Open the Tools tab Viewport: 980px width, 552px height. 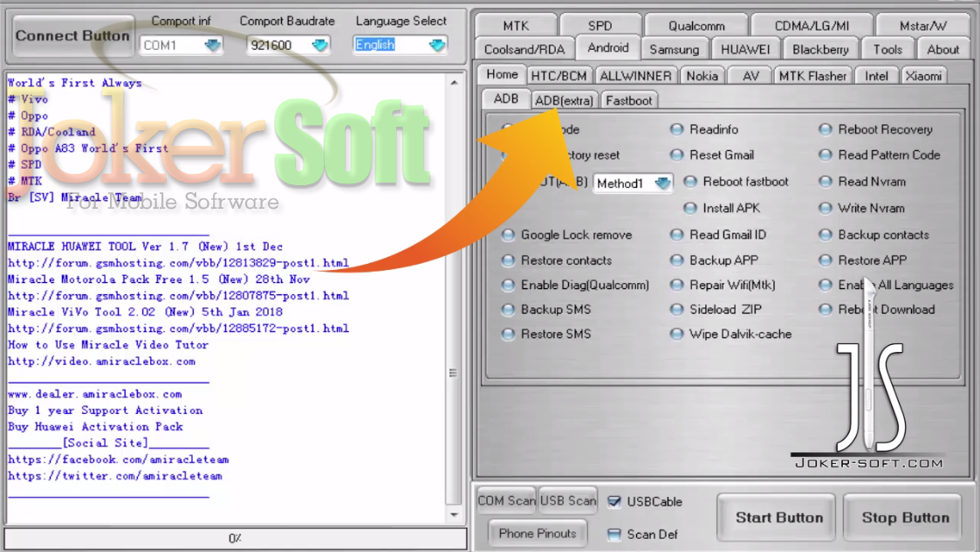click(x=887, y=50)
